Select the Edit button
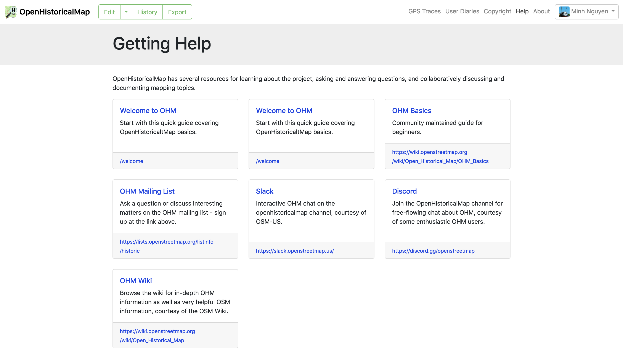Screen dimensions: 623x364 point(109,12)
